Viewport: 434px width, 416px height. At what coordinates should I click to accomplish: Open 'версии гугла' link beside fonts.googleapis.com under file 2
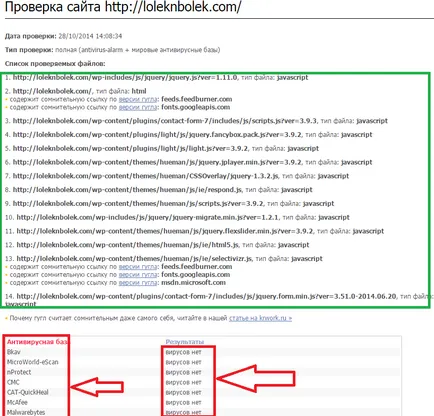click(x=138, y=107)
